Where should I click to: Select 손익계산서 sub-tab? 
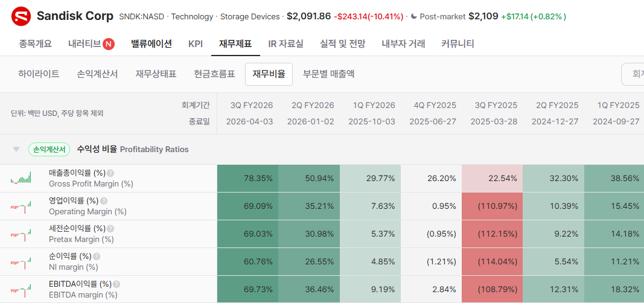[x=97, y=74]
